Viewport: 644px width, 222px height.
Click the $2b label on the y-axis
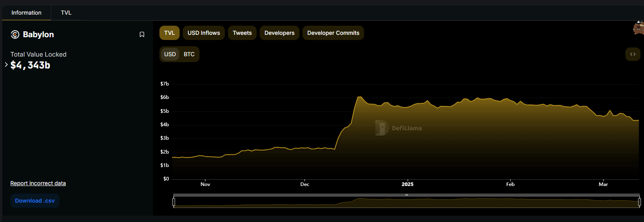pyautogui.click(x=165, y=152)
